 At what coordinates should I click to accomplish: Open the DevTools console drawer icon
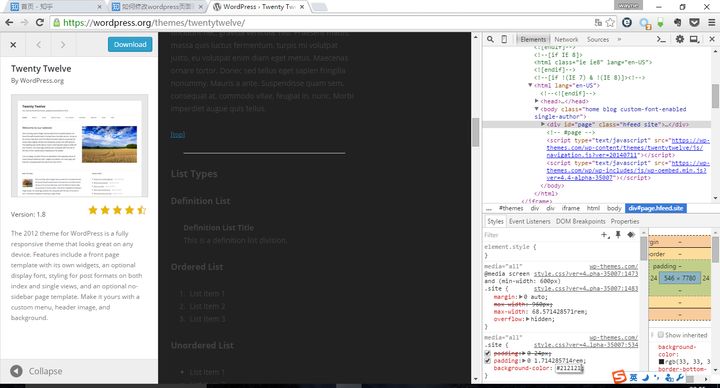click(x=661, y=39)
